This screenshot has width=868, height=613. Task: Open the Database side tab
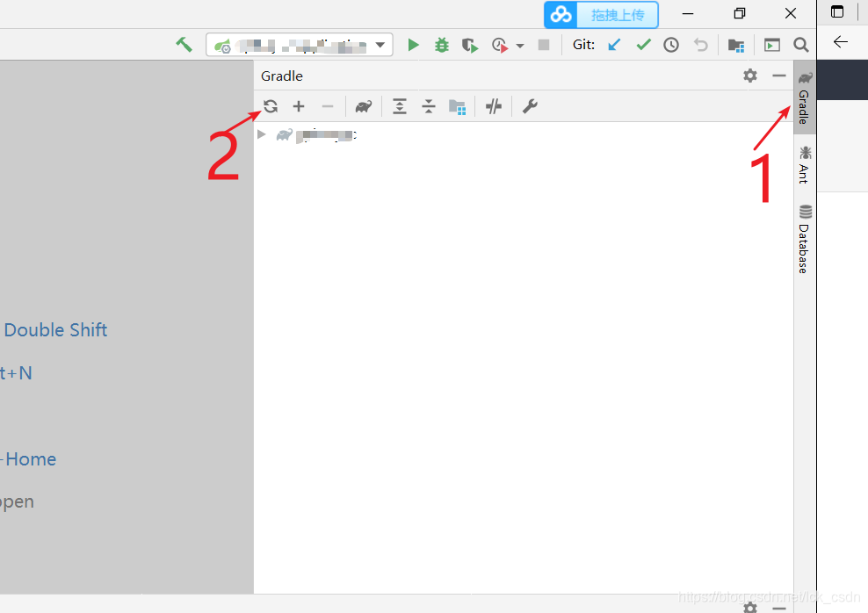[x=805, y=239]
